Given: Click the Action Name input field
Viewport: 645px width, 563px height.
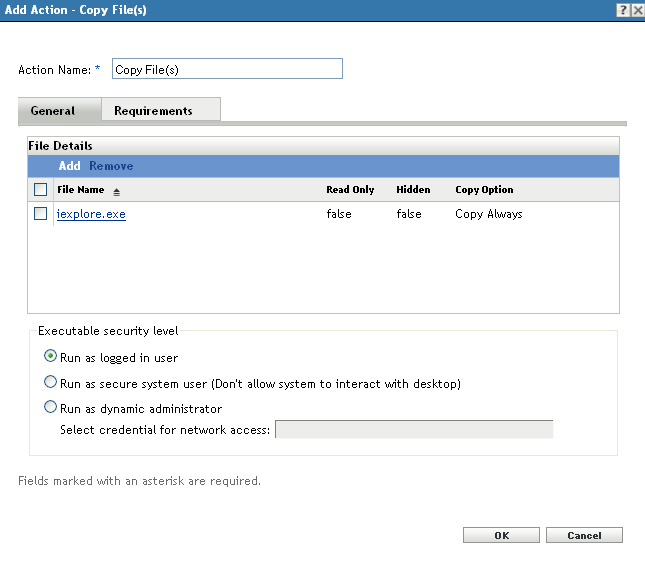Looking at the screenshot, I should (x=227, y=69).
